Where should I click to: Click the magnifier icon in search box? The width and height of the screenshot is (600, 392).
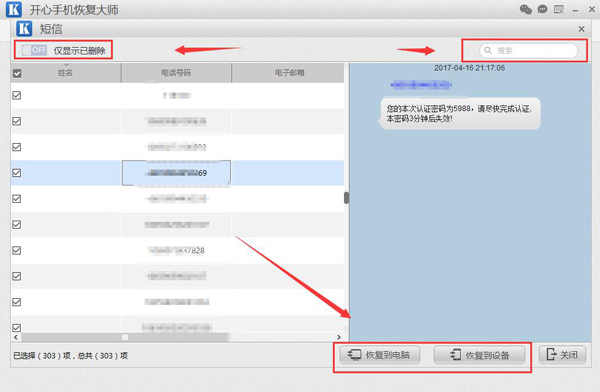pos(488,50)
